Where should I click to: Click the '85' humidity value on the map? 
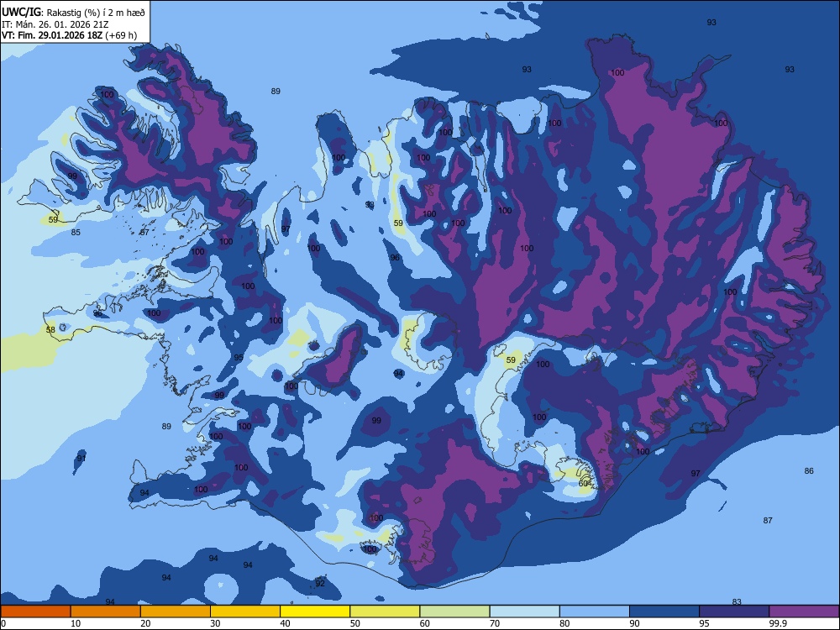click(x=76, y=232)
